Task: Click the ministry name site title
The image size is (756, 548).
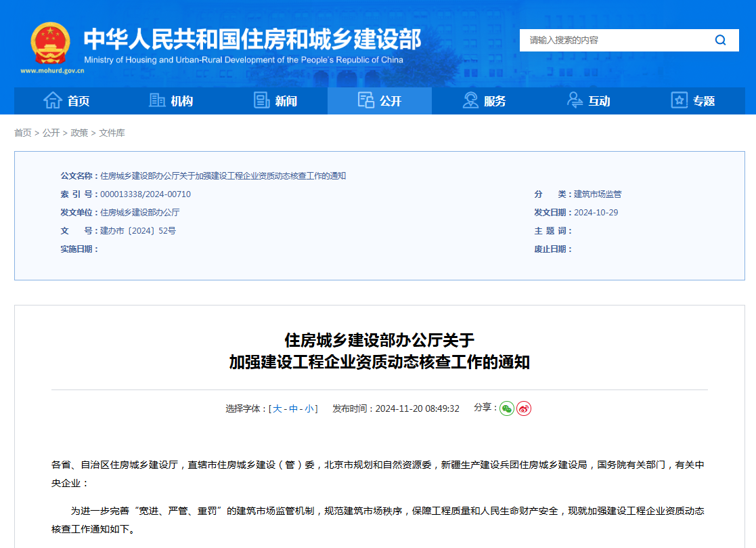Action: click(252, 40)
